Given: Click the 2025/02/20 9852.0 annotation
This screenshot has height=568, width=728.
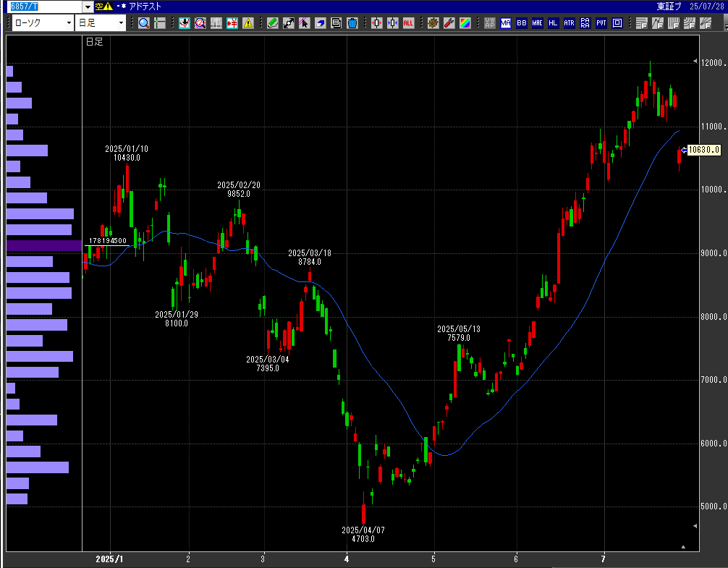Looking at the screenshot, I should pyautogui.click(x=239, y=190).
